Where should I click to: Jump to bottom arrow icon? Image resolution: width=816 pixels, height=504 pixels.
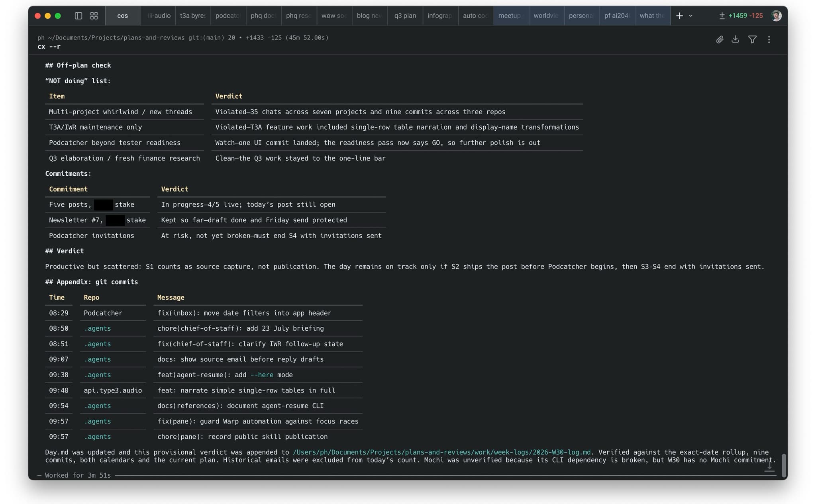pyautogui.click(x=769, y=467)
